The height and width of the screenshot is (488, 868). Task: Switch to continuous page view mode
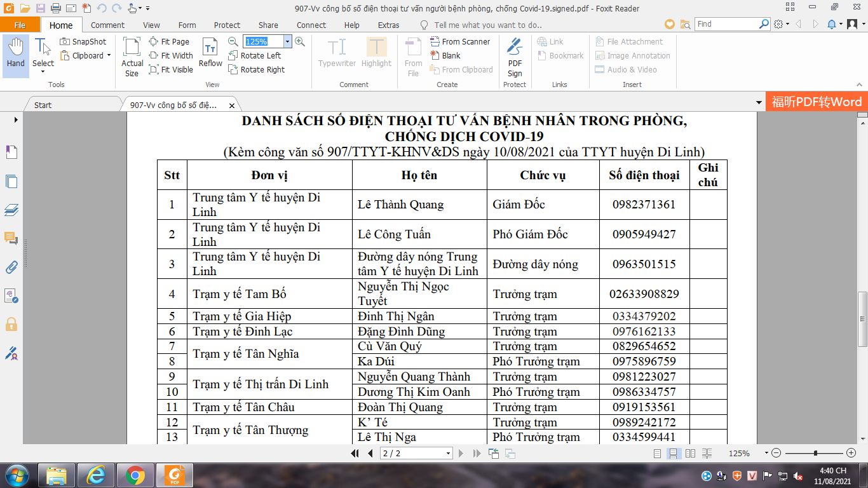pyautogui.click(x=673, y=453)
